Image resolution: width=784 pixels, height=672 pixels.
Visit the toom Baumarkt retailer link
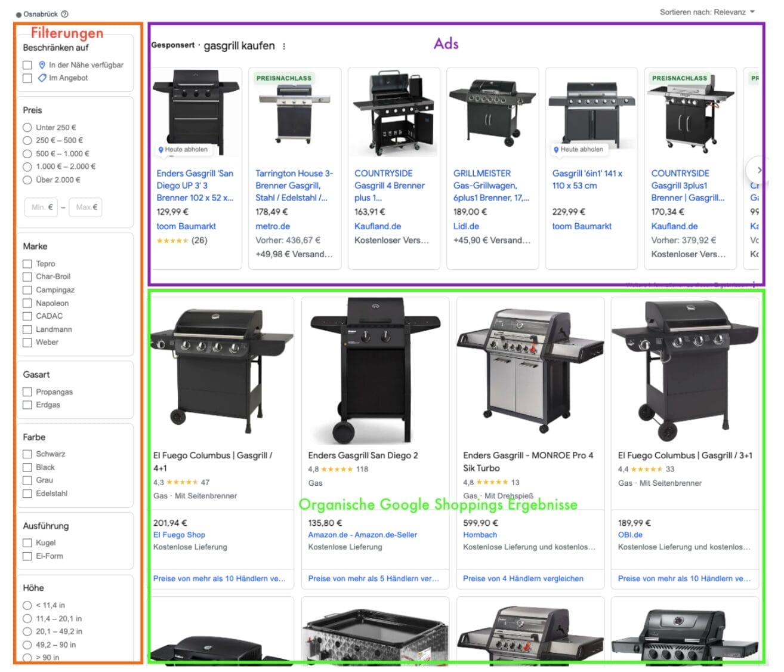[x=186, y=226]
